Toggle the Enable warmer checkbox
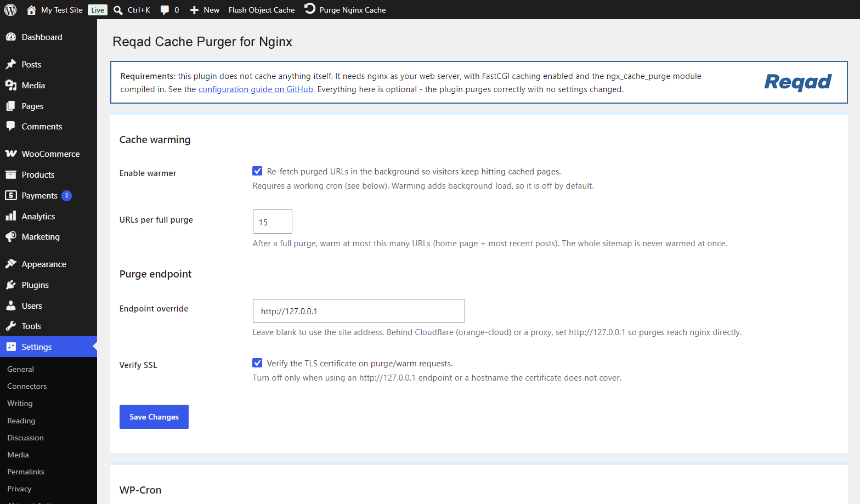The width and height of the screenshot is (860, 504). [x=257, y=171]
